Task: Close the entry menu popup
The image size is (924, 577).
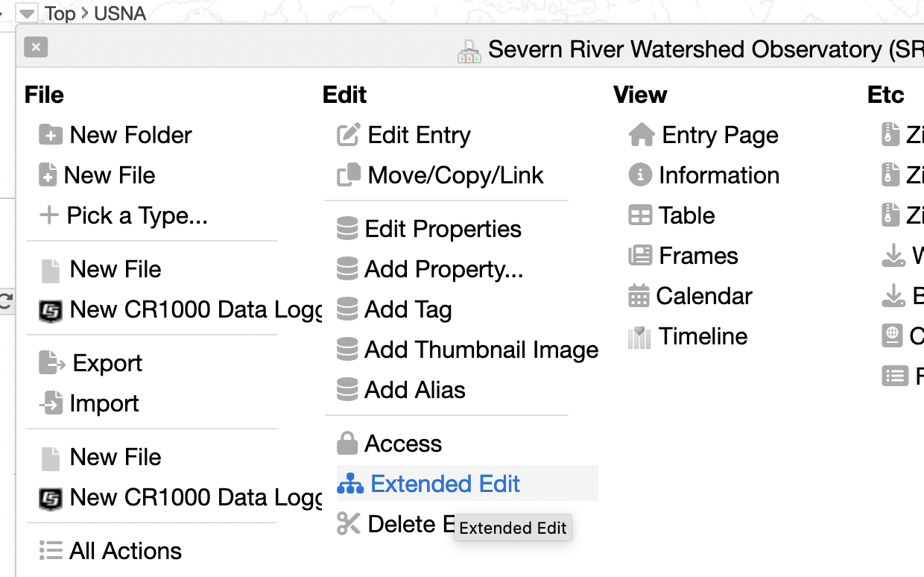Action: [x=36, y=48]
